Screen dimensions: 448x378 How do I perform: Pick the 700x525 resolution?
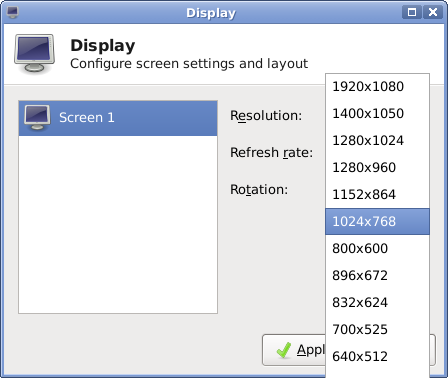coord(377,330)
